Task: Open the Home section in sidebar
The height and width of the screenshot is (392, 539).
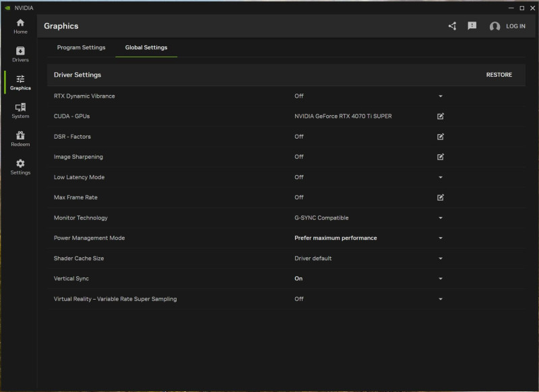Action: tap(20, 26)
